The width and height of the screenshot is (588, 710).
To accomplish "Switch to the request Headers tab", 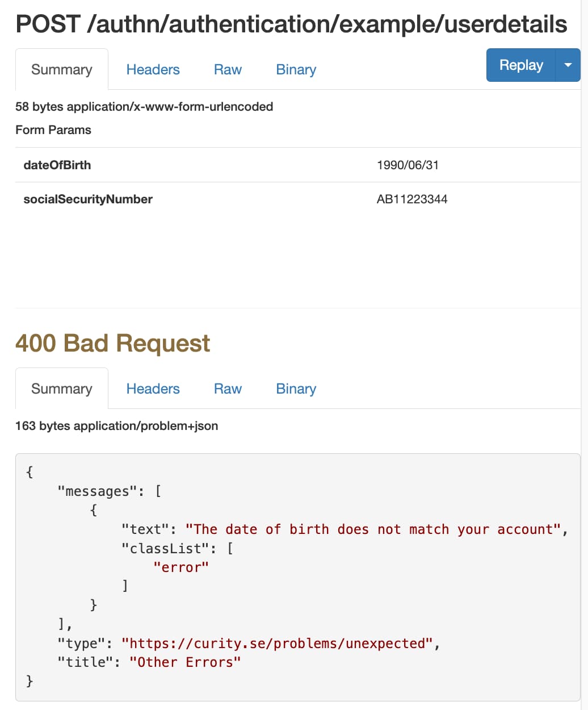I will click(x=153, y=69).
